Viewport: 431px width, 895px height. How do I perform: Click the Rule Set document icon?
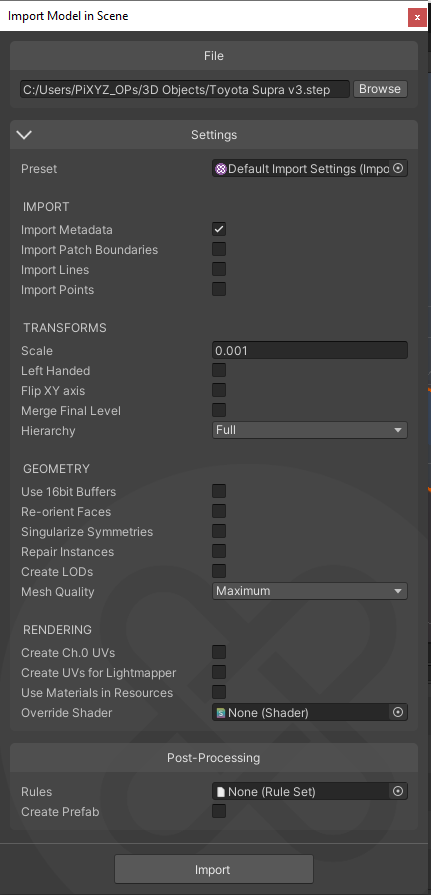click(x=221, y=791)
